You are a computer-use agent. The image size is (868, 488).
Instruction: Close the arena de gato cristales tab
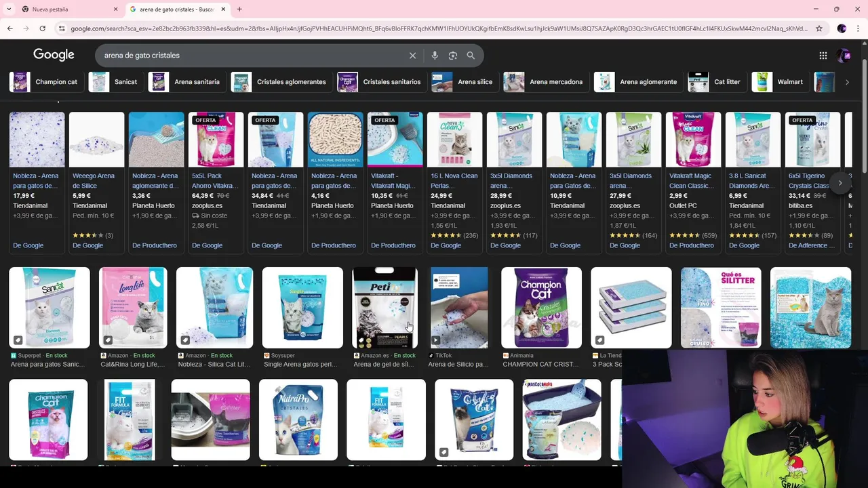tap(222, 9)
